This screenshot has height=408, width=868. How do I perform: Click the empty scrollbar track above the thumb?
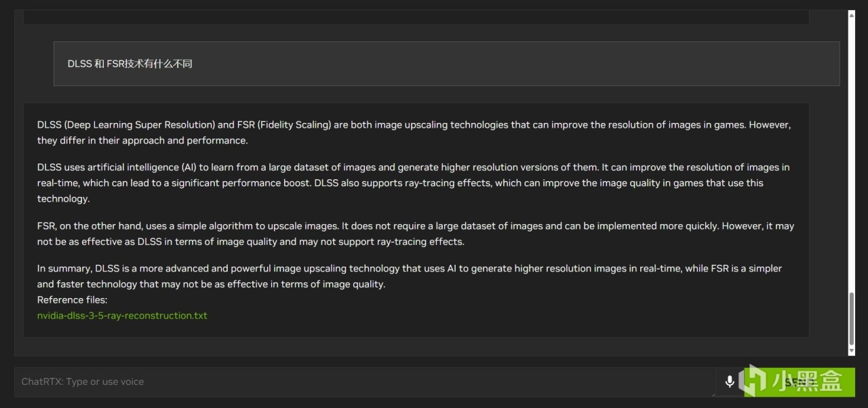852,149
